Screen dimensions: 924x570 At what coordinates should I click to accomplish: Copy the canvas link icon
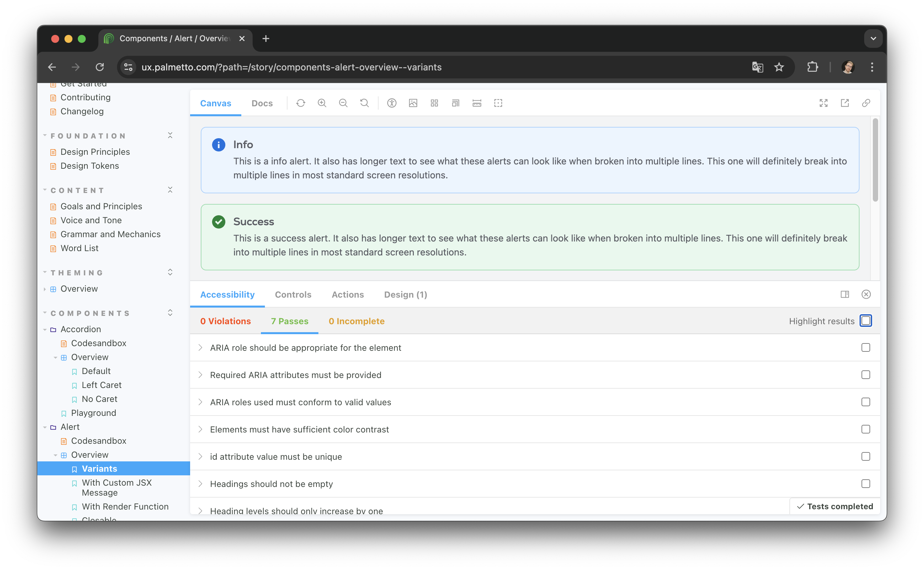pos(866,103)
